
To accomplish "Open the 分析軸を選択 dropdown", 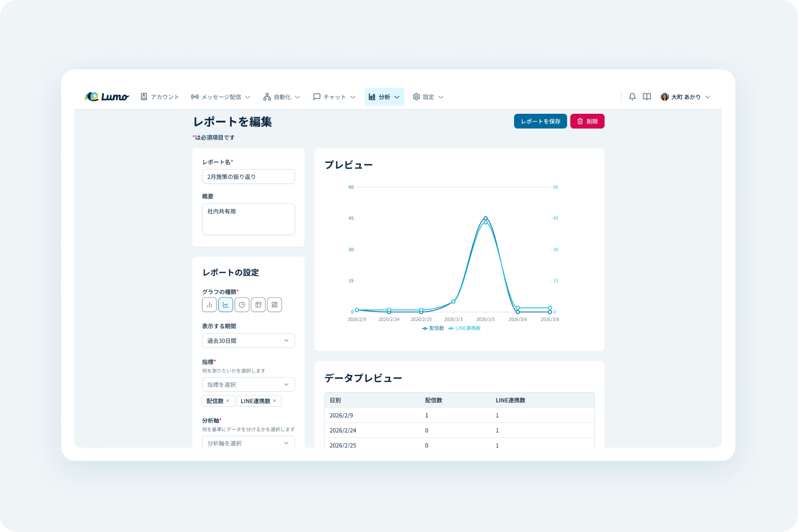I will click(x=248, y=443).
